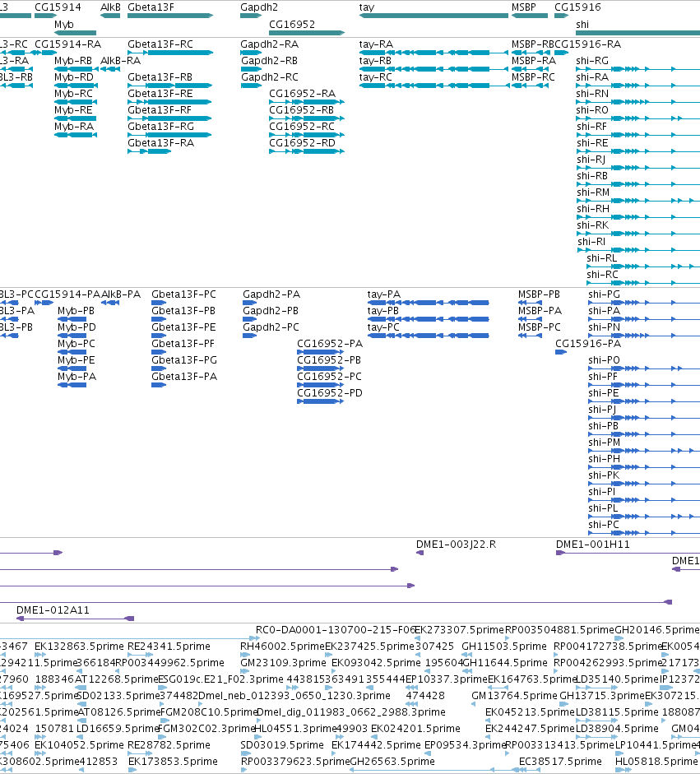The image size is (700, 774).
Task: Select EST GH26563.5prime
Action: (x=392, y=761)
